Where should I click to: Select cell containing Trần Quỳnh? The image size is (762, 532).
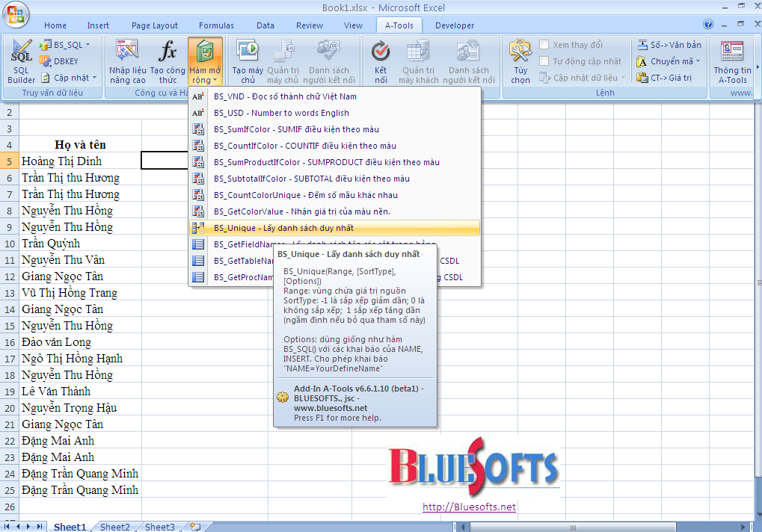[80, 244]
